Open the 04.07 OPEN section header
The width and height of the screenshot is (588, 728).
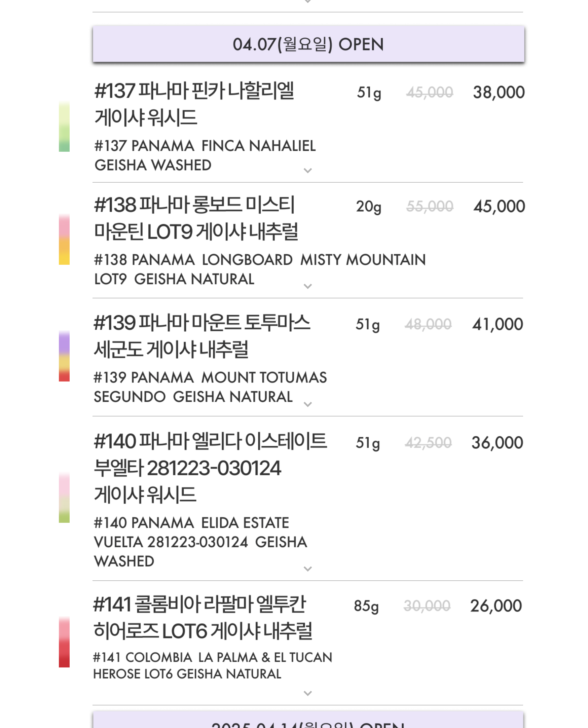click(308, 44)
